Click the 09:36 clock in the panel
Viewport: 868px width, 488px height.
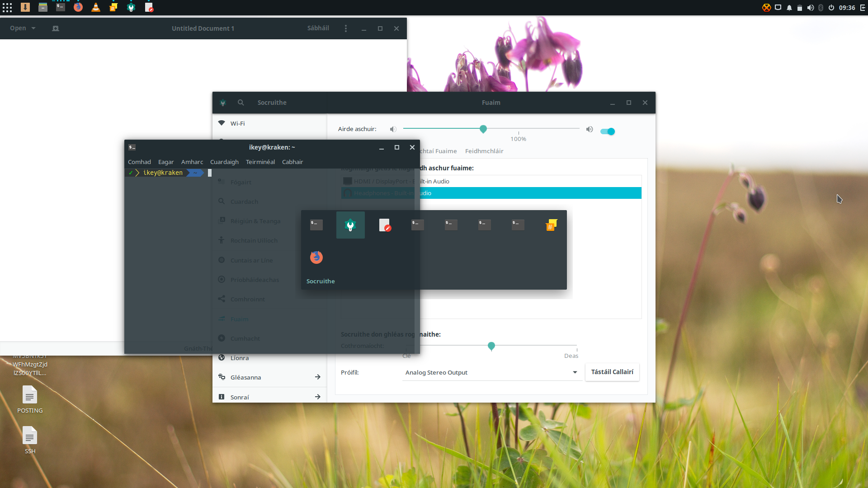click(x=847, y=8)
